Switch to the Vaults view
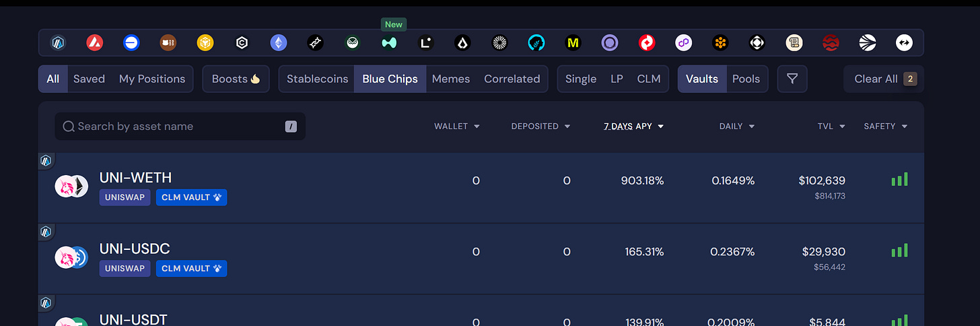The height and width of the screenshot is (326, 980). click(702, 79)
